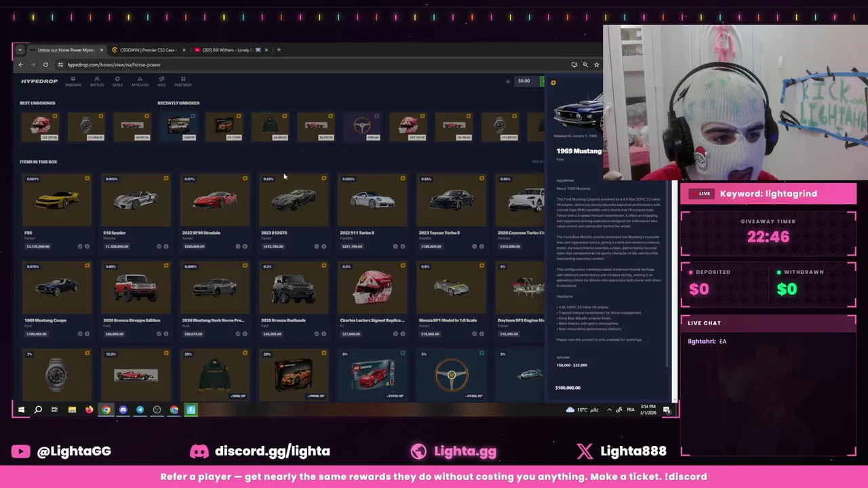Click the 1969 Mustang title in detail panel
The height and width of the screenshot is (488, 868).
coord(579,151)
